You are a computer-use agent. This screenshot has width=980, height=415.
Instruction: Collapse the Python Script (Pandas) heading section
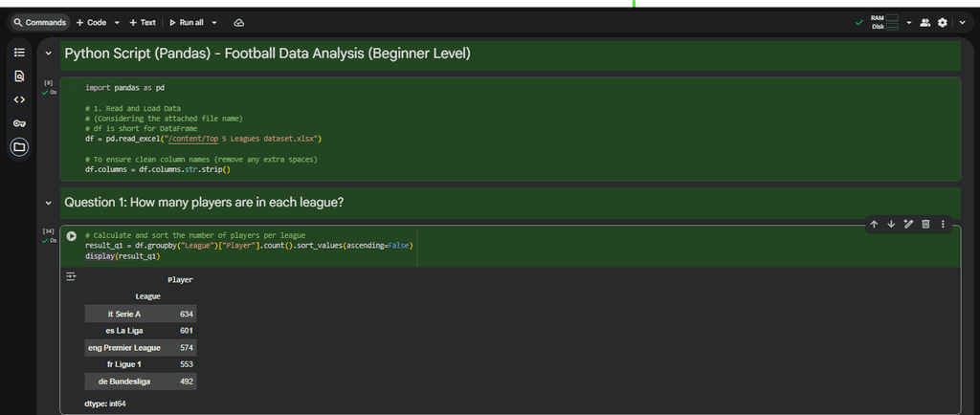[x=48, y=54]
